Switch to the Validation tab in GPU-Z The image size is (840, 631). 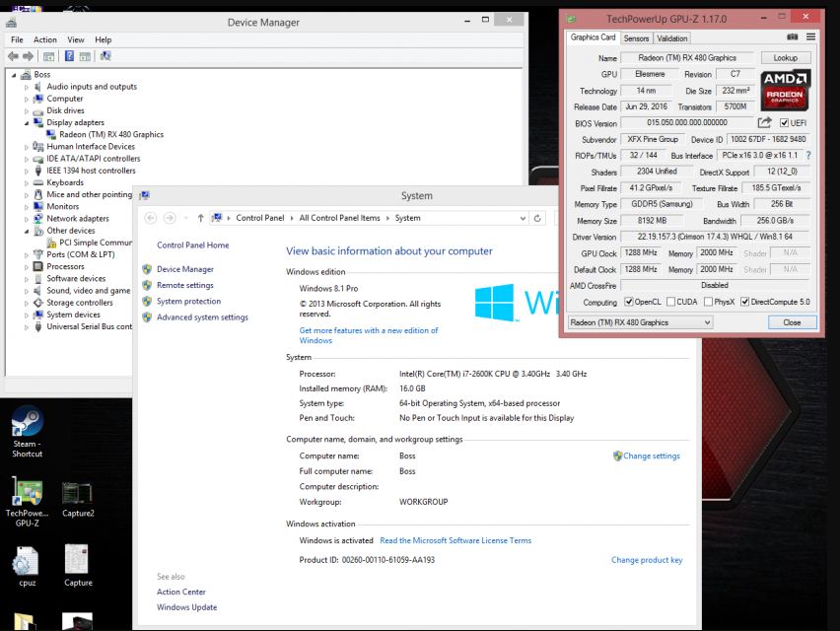coord(671,38)
